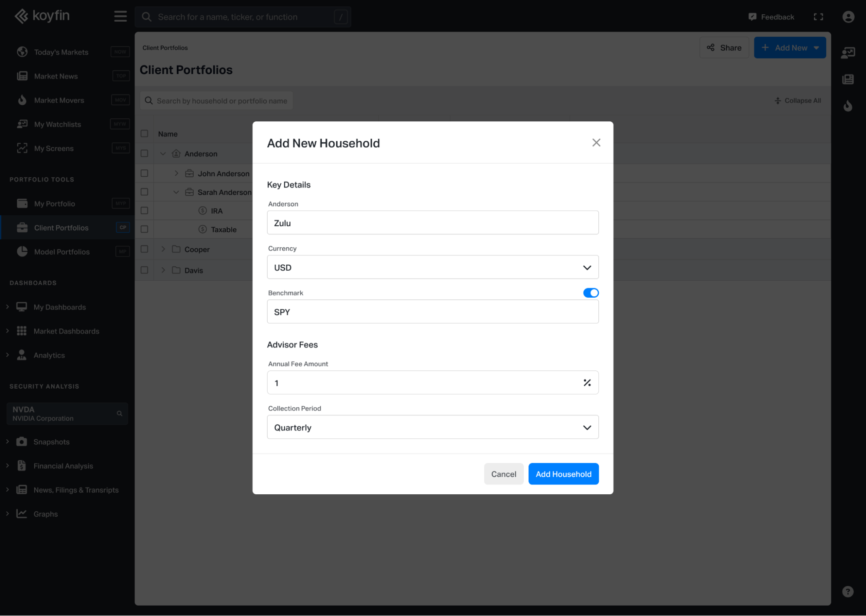This screenshot has height=616, width=866.
Task: Open news panel icon in right rail
Action: [847, 79]
